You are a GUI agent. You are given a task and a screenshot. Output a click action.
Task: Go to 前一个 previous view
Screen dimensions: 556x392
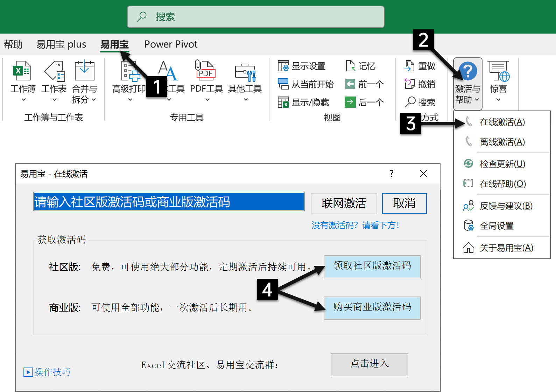click(x=364, y=84)
